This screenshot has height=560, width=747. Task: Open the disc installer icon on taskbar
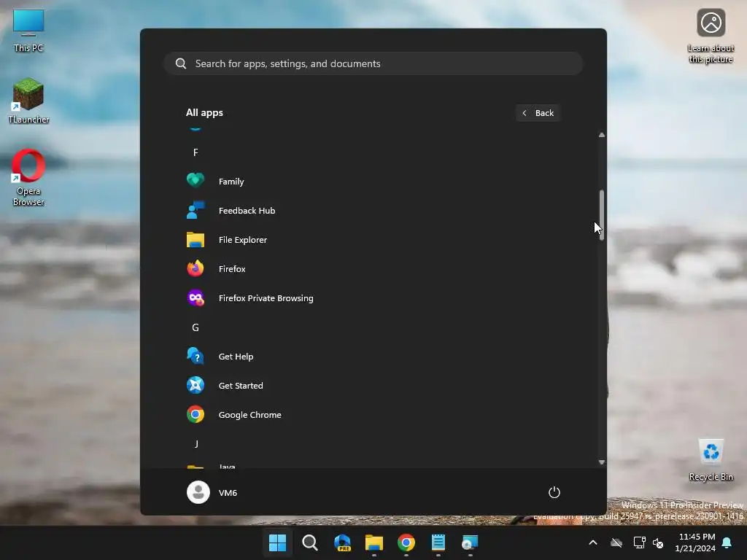point(471,542)
